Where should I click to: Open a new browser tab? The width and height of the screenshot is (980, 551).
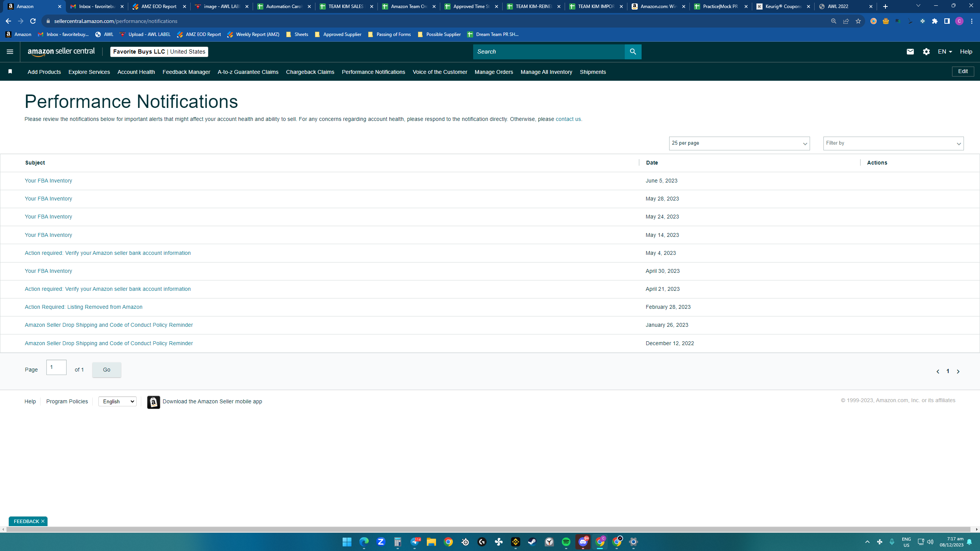pyautogui.click(x=885, y=7)
